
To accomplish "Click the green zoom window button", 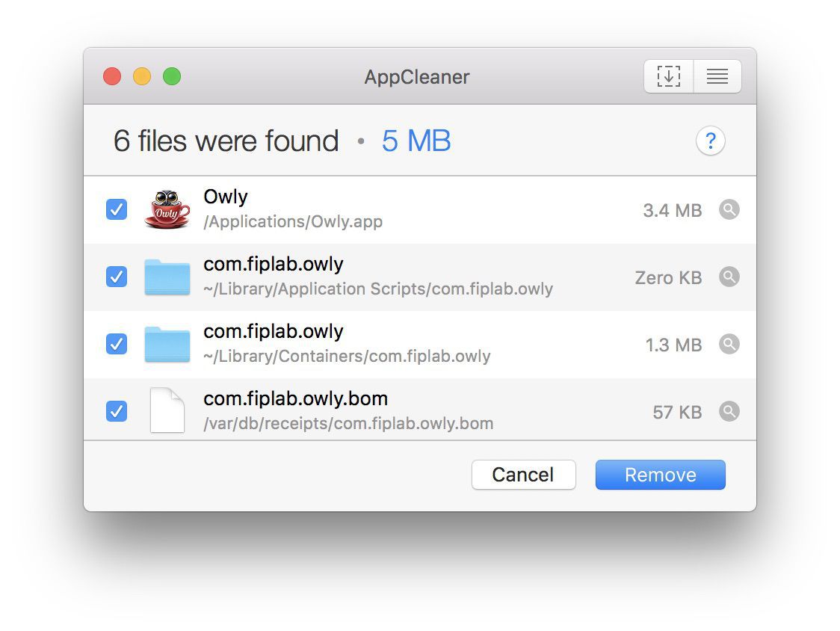I will click(x=172, y=77).
